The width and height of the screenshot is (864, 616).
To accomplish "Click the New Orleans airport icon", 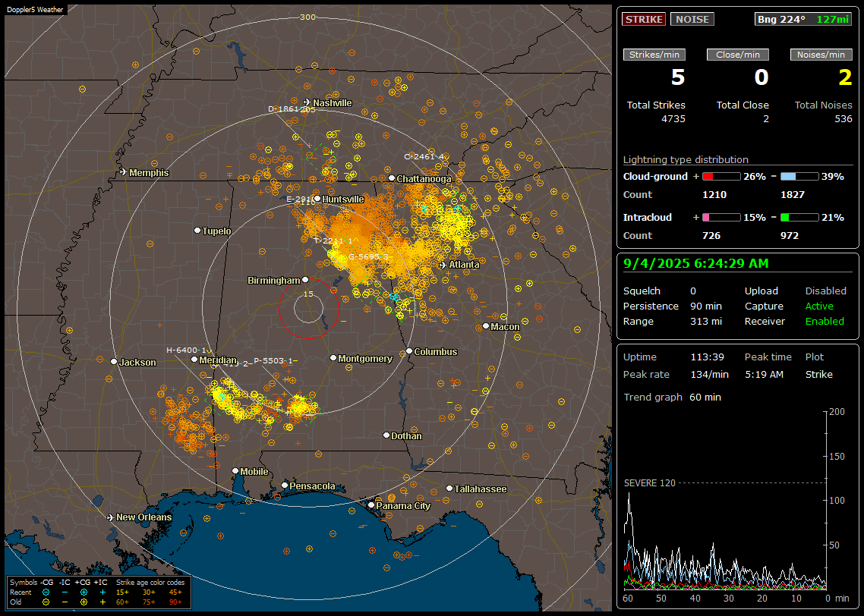I will (x=111, y=517).
